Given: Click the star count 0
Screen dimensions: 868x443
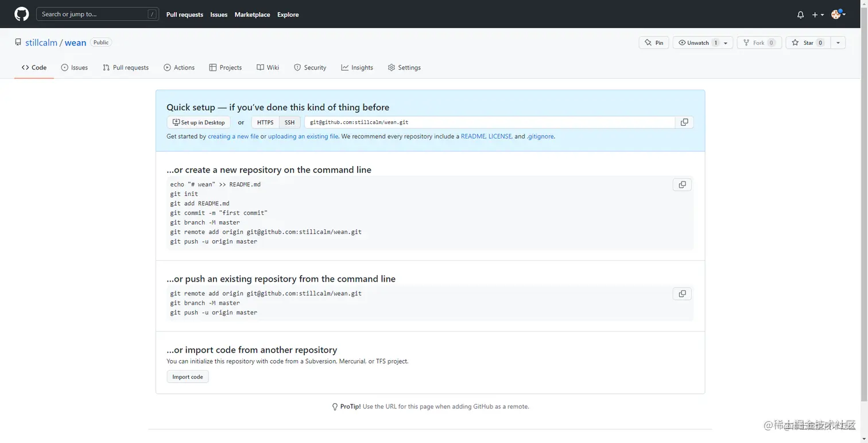Looking at the screenshot, I should [820, 43].
